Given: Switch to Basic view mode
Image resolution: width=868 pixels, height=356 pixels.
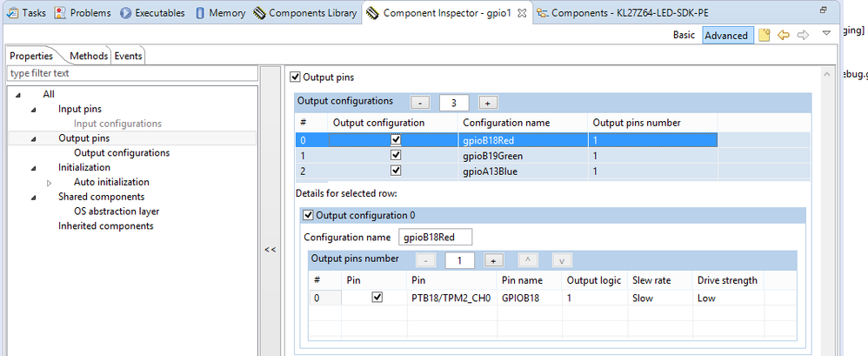Looking at the screenshot, I should tap(684, 36).
